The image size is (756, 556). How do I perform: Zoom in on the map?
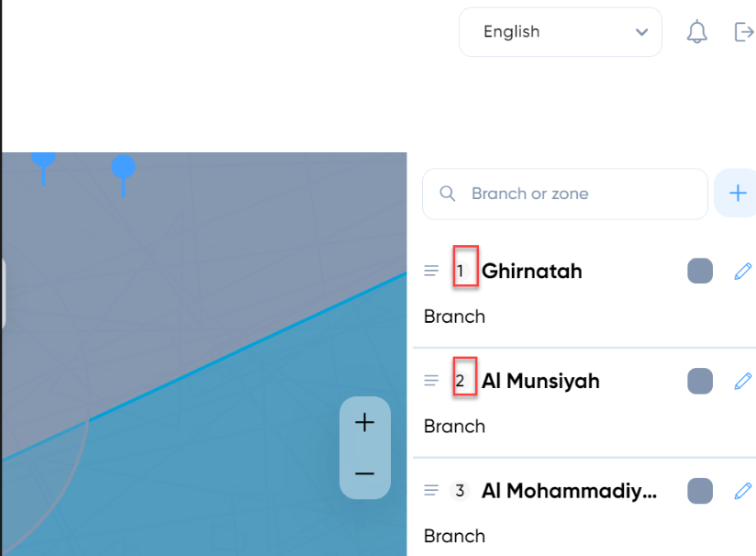click(x=364, y=422)
